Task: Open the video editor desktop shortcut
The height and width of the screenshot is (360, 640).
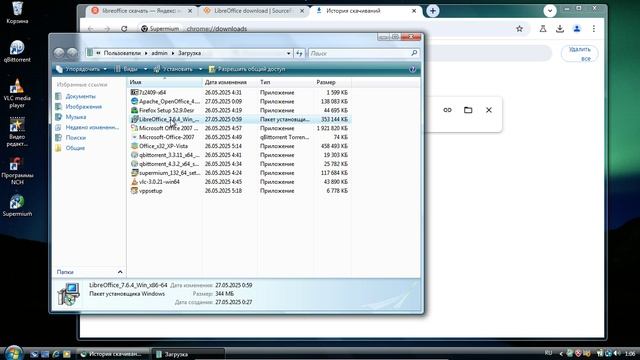Action: (x=17, y=132)
